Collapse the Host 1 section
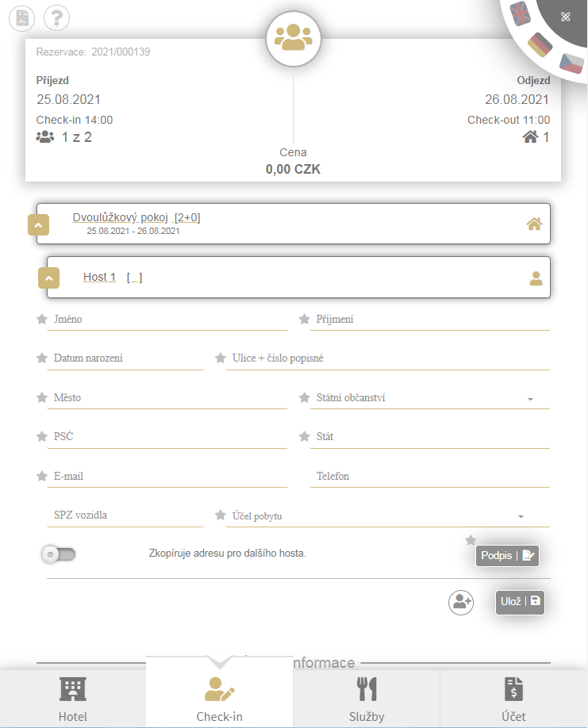 pyautogui.click(x=49, y=278)
